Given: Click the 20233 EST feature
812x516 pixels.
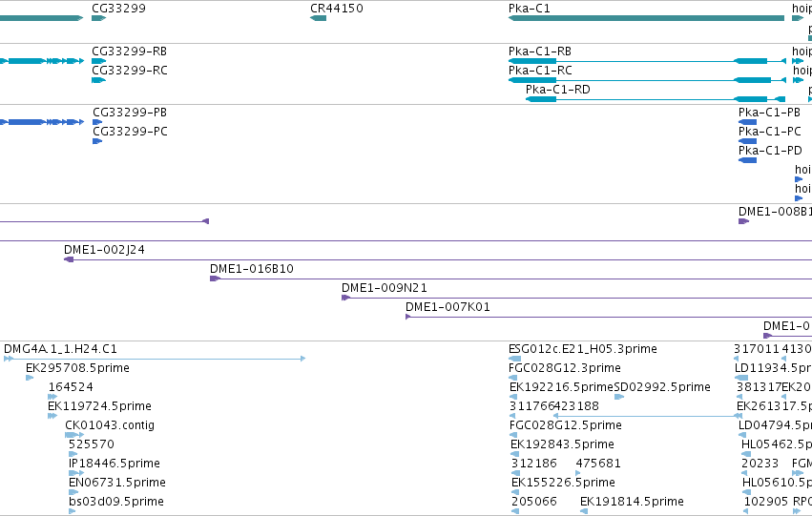Looking at the screenshot, I should point(744,474).
